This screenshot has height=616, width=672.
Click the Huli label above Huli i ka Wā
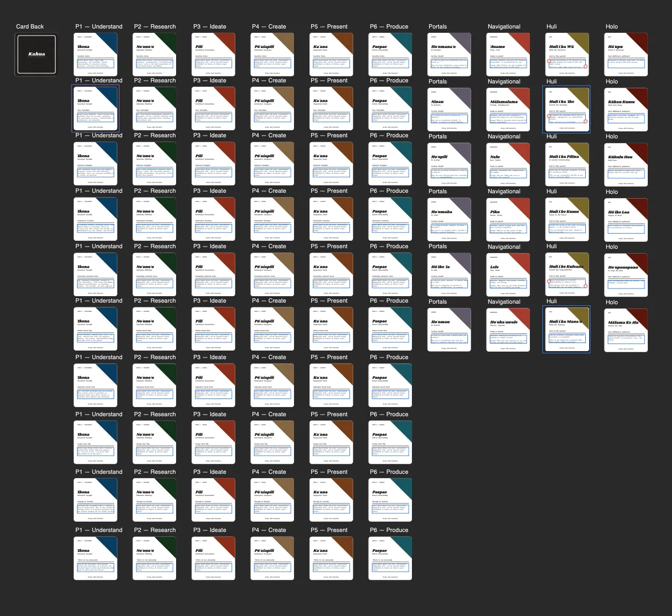tap(551, 26)
